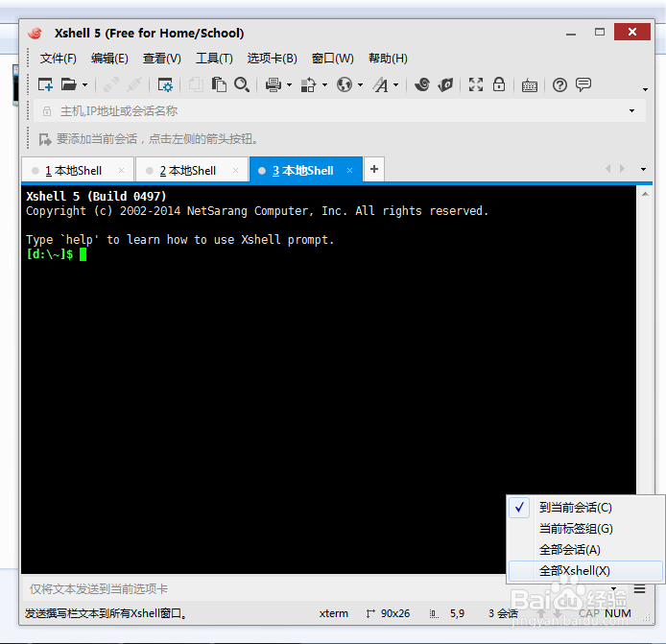The width and height of the screenshot is (666, 644).
Task: Click the Xagent icon in toolbar
Action: pos(445,84)
